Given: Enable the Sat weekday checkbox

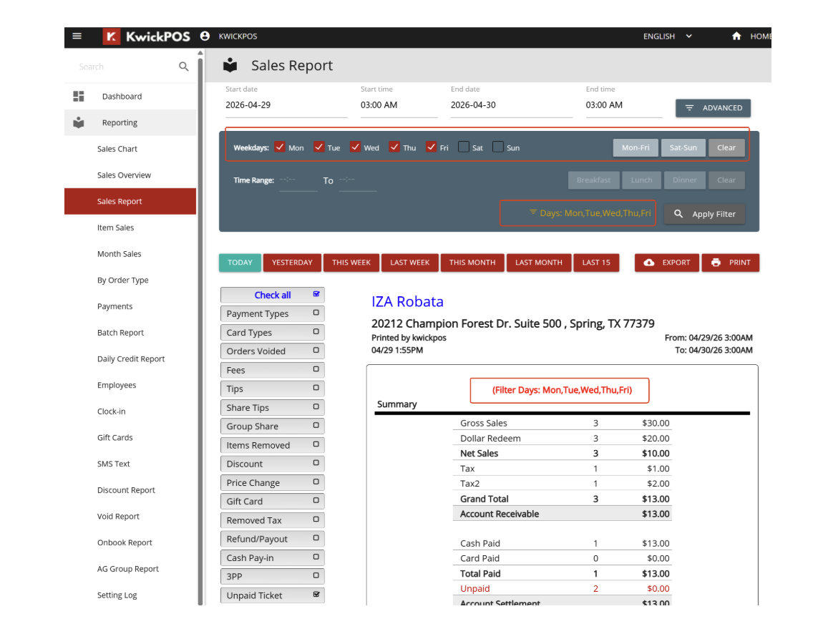Looking at the screenshot, I should pyautogui.click(x=464, y=147).
